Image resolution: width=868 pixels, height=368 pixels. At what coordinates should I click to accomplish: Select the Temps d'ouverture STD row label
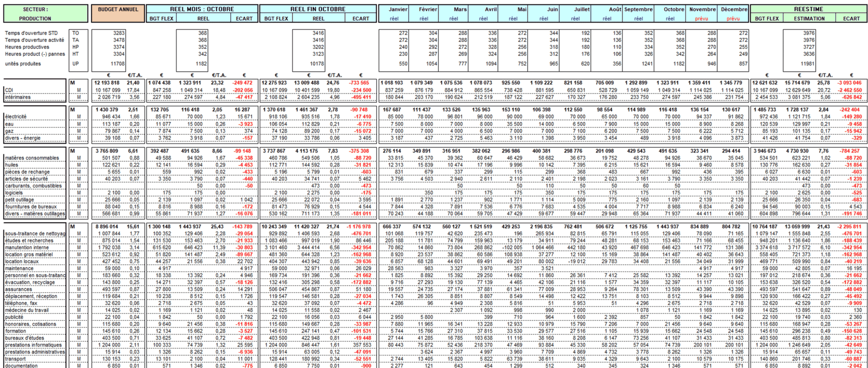[x=31, y=33]
